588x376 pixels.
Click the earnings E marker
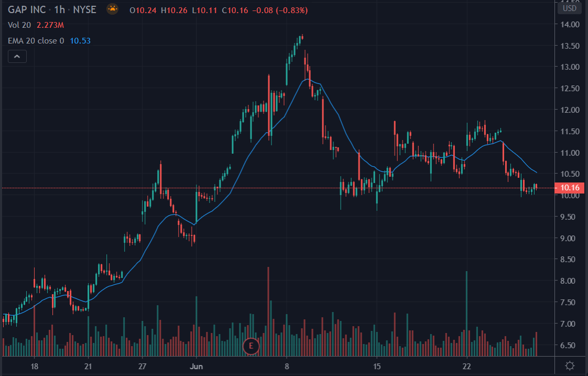pyautogui.click(x=252, y=346)
